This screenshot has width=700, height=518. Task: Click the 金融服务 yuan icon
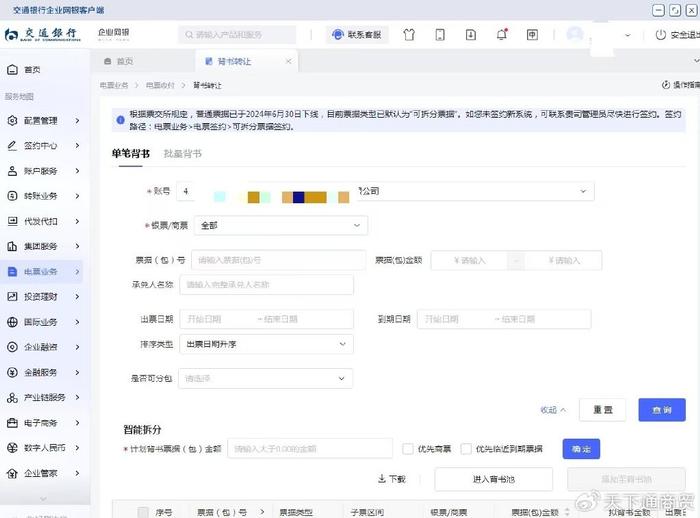pos(12,372)
